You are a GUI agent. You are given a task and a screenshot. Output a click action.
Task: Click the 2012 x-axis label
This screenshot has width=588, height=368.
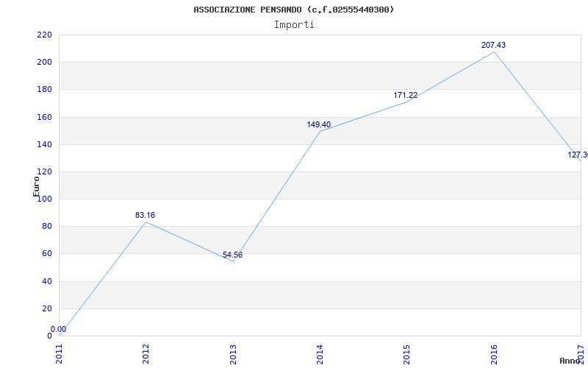[146, 354]
